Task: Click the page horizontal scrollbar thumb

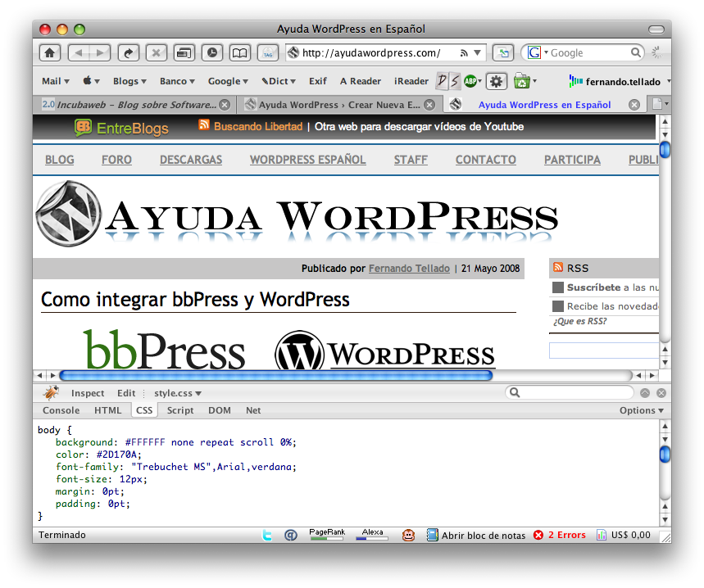Action: (275, 375)
